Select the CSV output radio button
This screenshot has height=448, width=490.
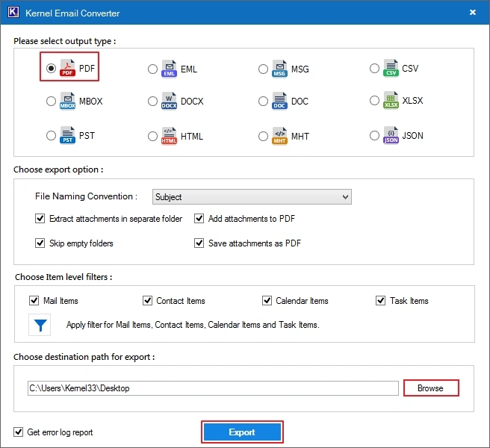(x=374, y=68)
